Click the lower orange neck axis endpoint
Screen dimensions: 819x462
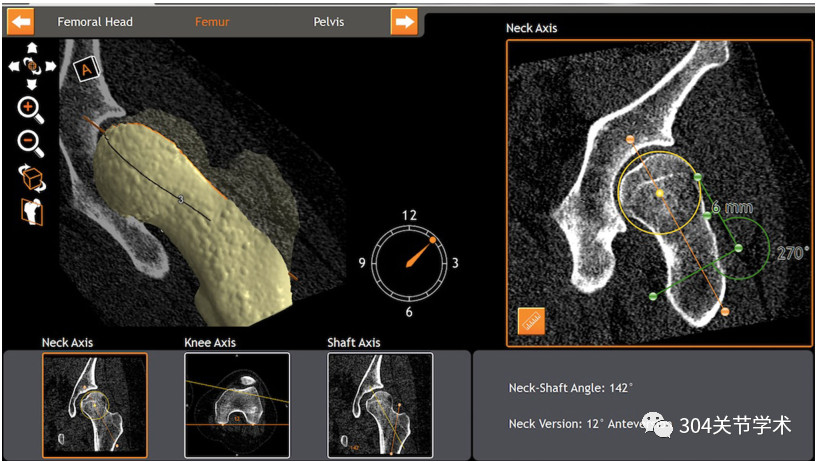(725, 312)
